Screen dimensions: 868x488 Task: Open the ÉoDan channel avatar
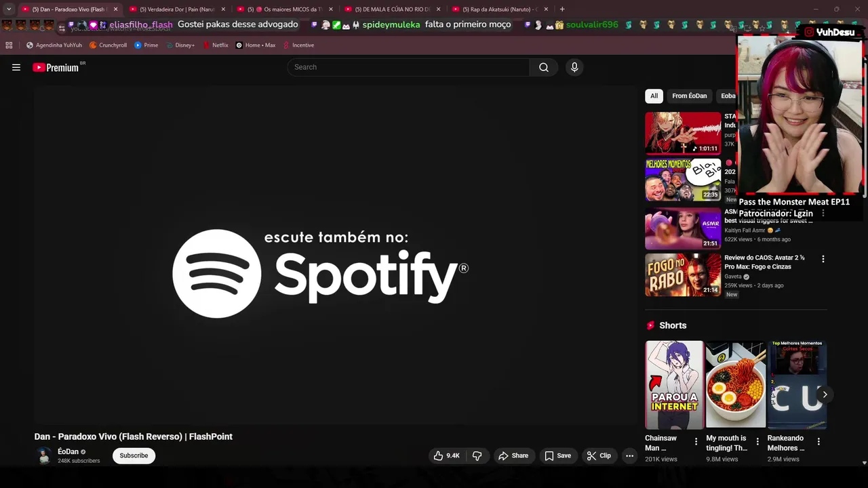[44, 455]
